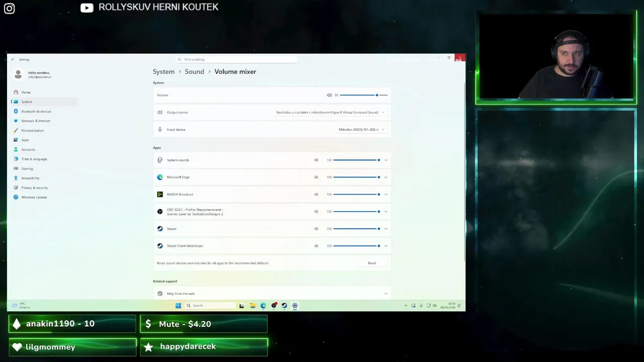Image resolution: width=644 pixels, height=362 pixels.
Task: Adjust the NVIDIA Broadcast volume slider
Action: (357, 194)
